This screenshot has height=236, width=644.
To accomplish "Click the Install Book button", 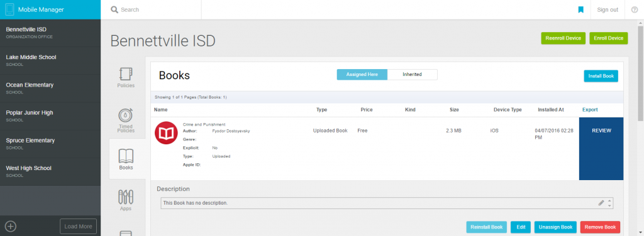I will tap(601, 76).
